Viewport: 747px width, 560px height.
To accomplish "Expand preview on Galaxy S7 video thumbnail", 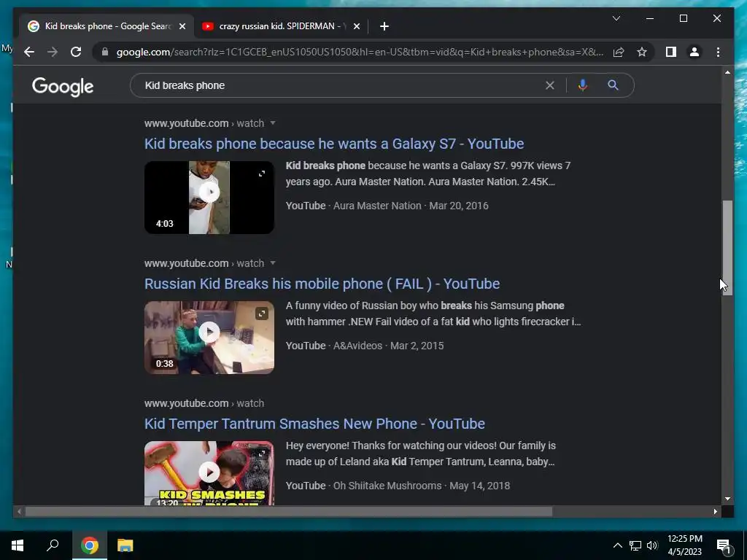I will [x=262, y=174].
